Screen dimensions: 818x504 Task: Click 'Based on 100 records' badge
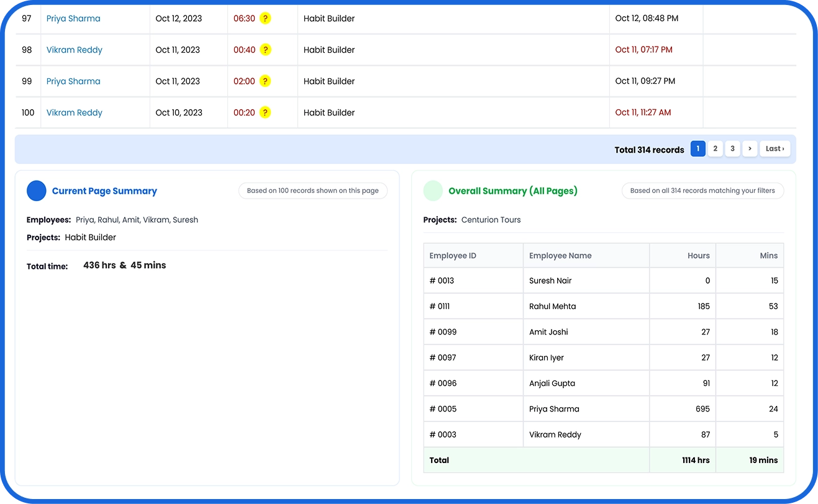313,191
